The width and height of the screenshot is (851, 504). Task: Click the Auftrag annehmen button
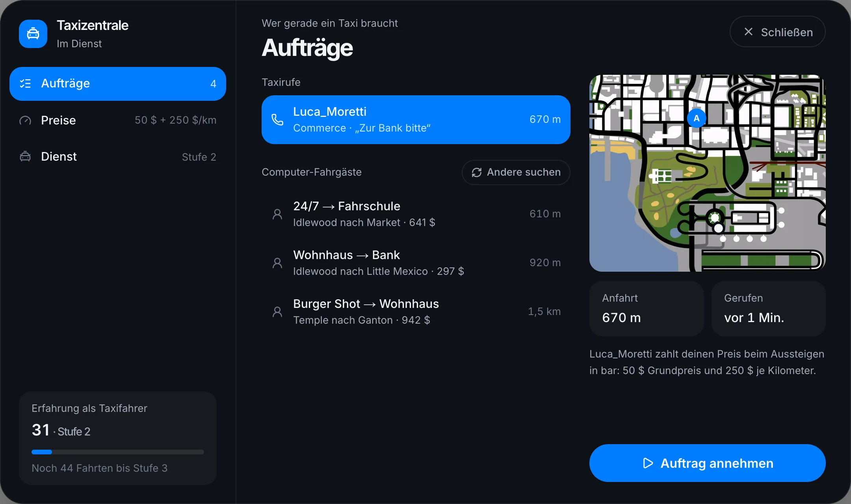click(708, 463)
